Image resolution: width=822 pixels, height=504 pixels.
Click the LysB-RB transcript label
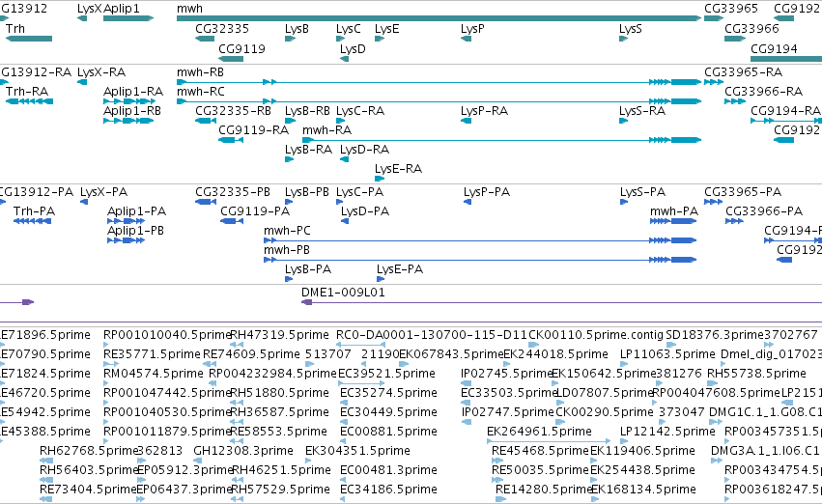coord(307,111)
